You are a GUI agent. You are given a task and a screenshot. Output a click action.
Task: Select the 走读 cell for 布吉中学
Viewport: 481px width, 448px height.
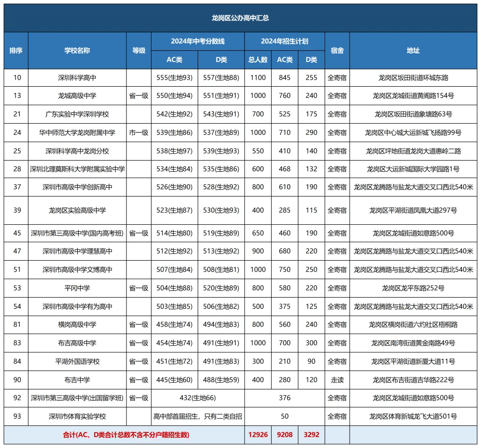click(x=338, y=380)
